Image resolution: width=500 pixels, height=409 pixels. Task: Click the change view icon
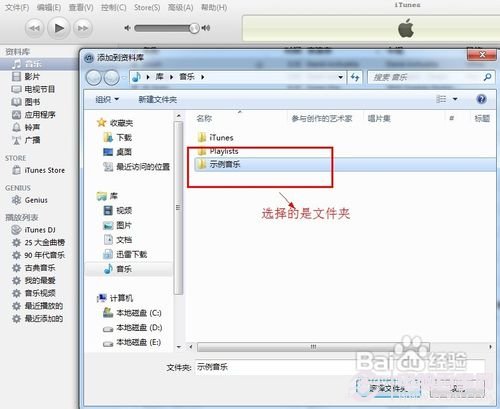(441, 99)
